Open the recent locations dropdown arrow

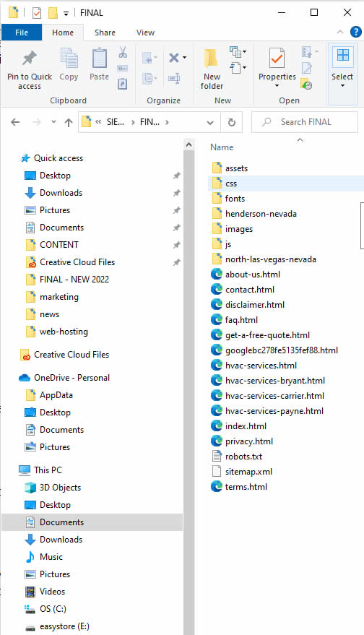click(53, 122)
